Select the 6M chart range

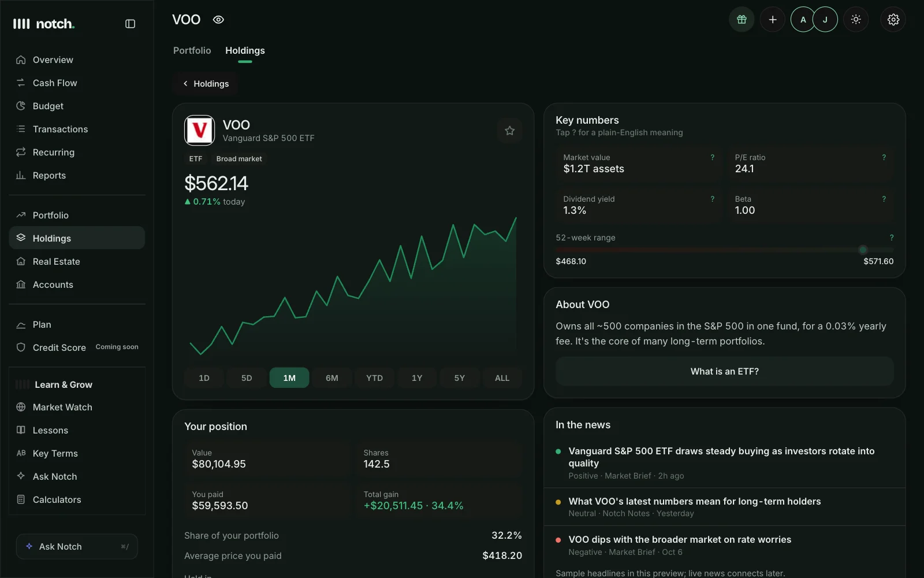tap(331, 378)
